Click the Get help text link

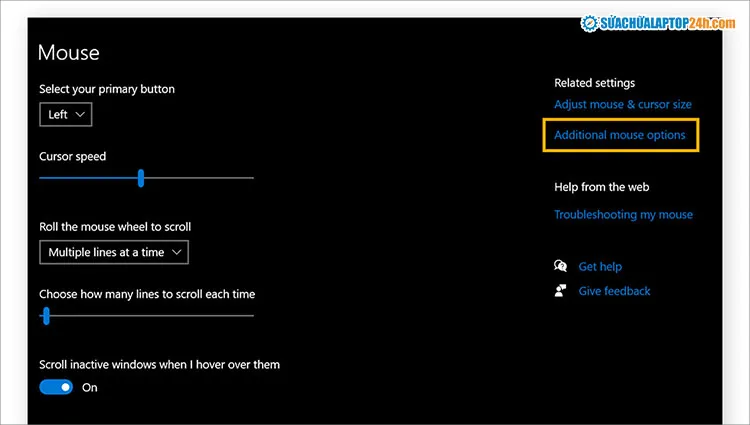tap(600, 267)
